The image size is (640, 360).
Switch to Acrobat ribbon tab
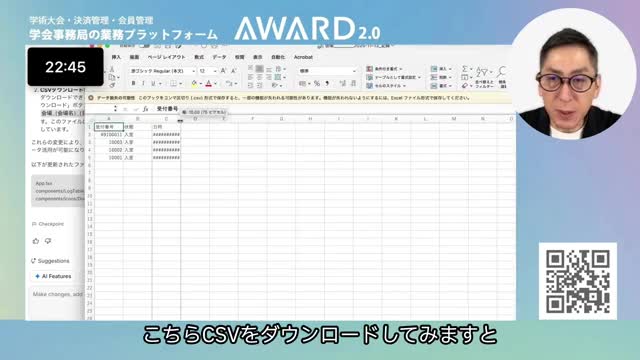click(303, 57)
